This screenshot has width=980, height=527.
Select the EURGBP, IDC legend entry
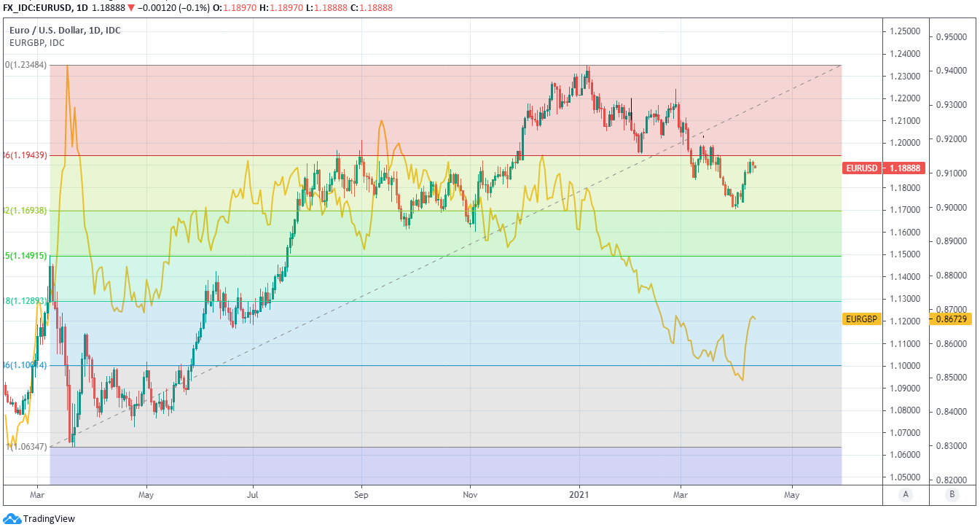pos(36,42)
